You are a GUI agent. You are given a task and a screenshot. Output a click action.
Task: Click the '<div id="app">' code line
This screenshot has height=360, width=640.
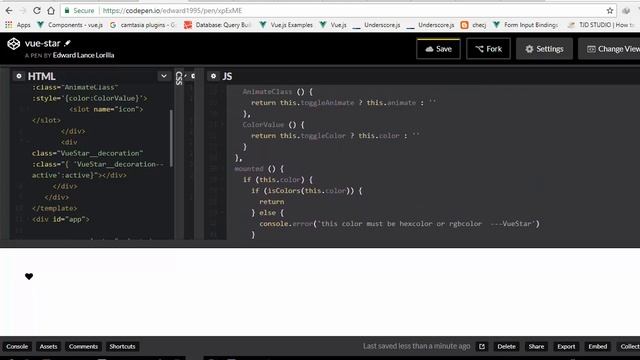tap(61, 219)
